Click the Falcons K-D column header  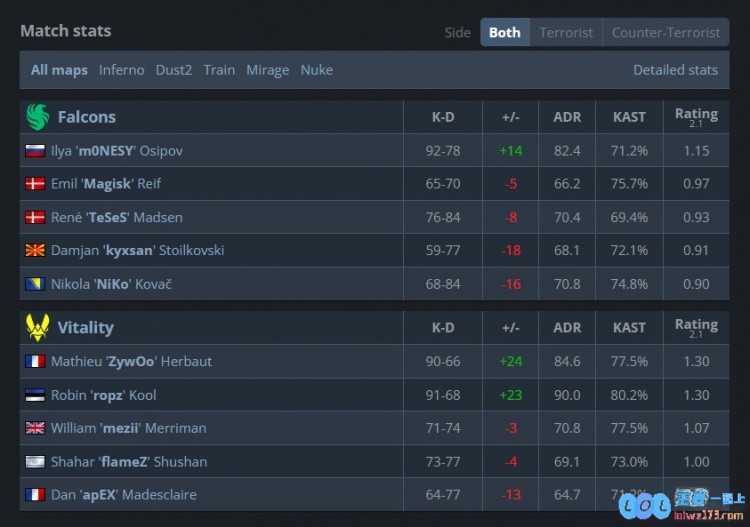click(443, 117)
